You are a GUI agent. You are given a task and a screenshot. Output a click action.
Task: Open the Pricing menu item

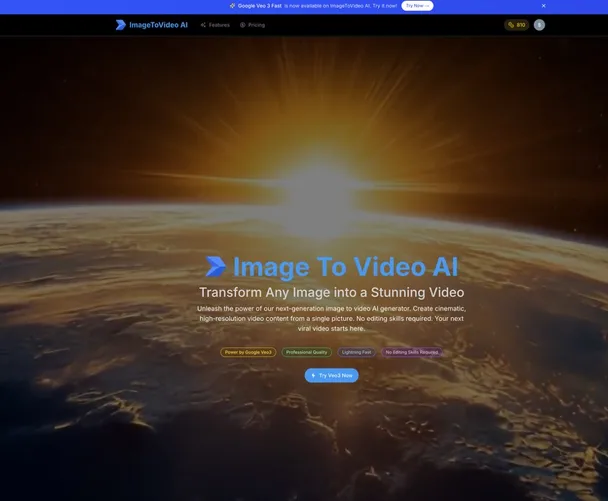(252, 25)
